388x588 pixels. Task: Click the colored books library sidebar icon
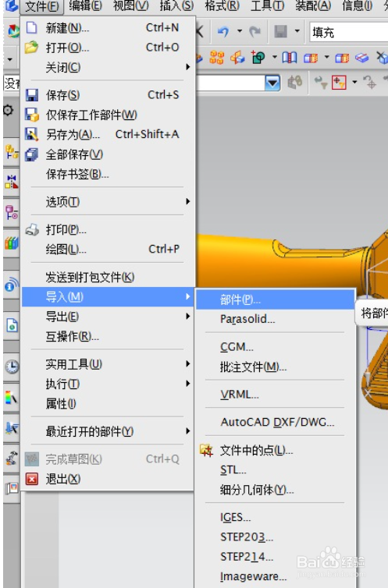click(11, 243)
